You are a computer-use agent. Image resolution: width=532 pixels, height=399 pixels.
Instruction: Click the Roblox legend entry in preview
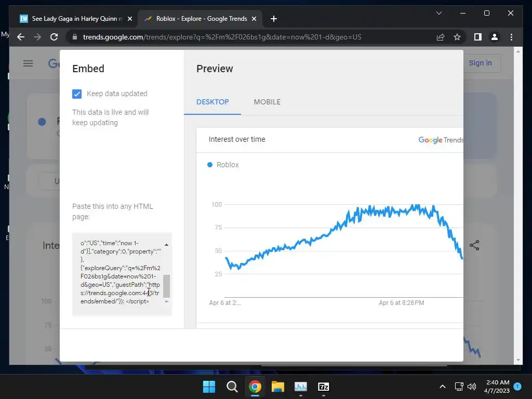[223, 165]
